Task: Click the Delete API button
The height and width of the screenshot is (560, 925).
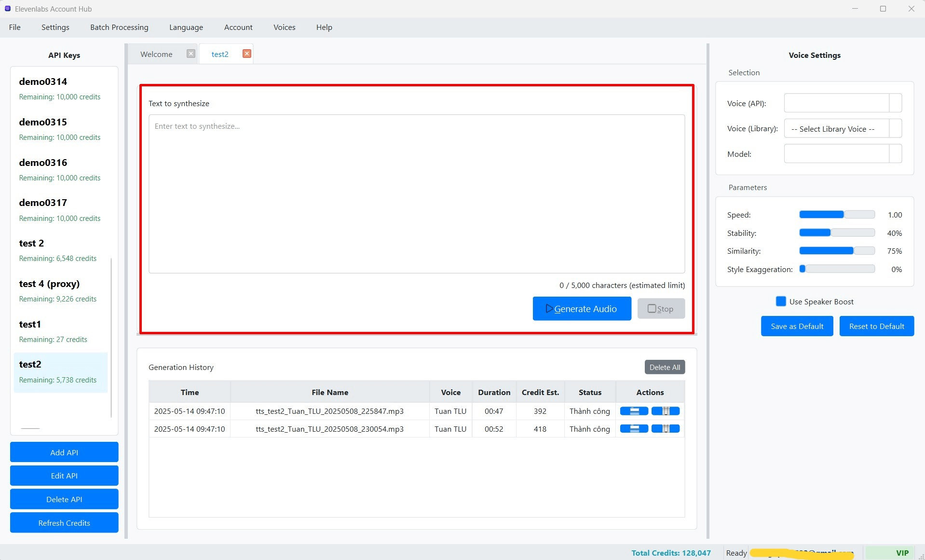Action: pyautogui.click(x=64, y=499)
